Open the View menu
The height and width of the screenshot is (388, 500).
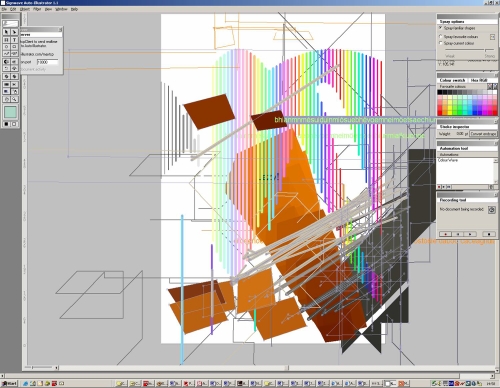pos(48,9)
